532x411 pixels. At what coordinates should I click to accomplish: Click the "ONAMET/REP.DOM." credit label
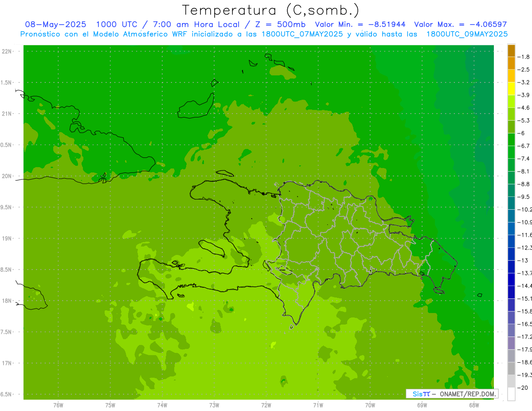pyautogui.click(x=467, y=394)
